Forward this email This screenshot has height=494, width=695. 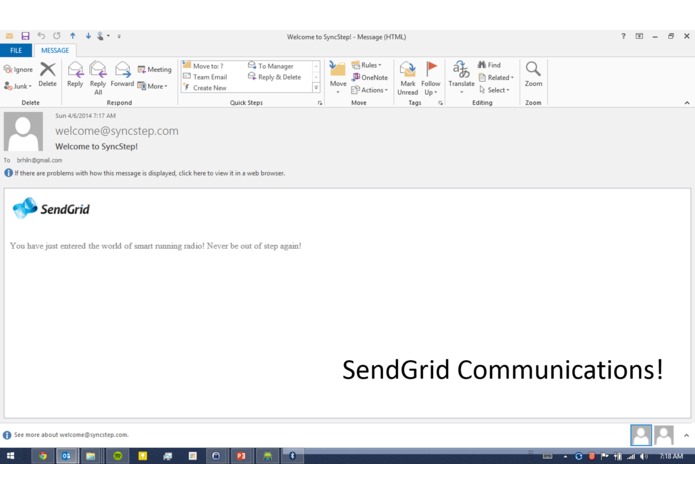pyautogui.click(x=122, y=74)
